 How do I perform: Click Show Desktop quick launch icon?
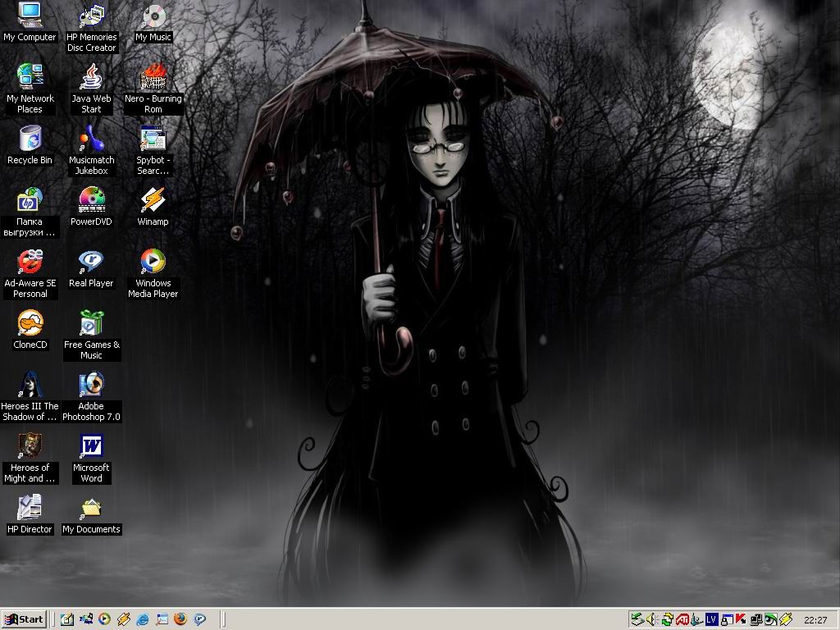[67, 620]
